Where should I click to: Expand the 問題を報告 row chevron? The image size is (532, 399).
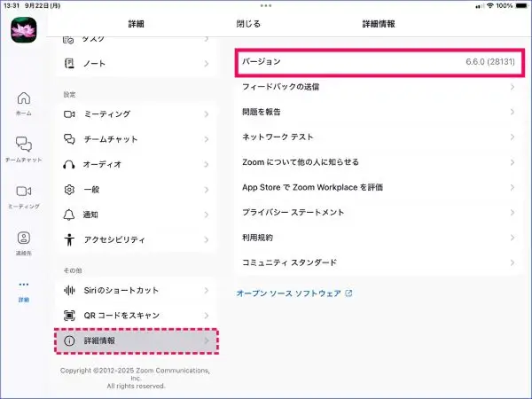(x=512, y=112)
